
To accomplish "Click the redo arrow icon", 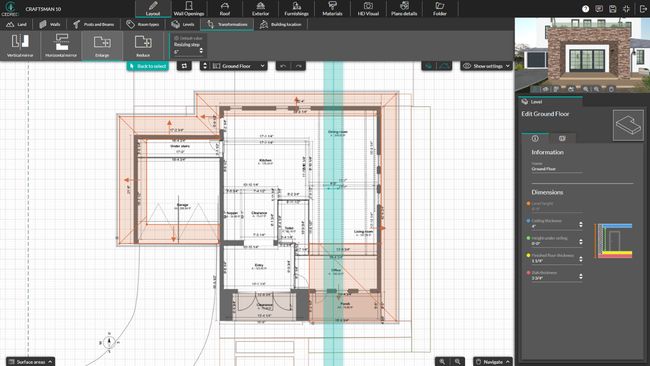I will (298, 66).
